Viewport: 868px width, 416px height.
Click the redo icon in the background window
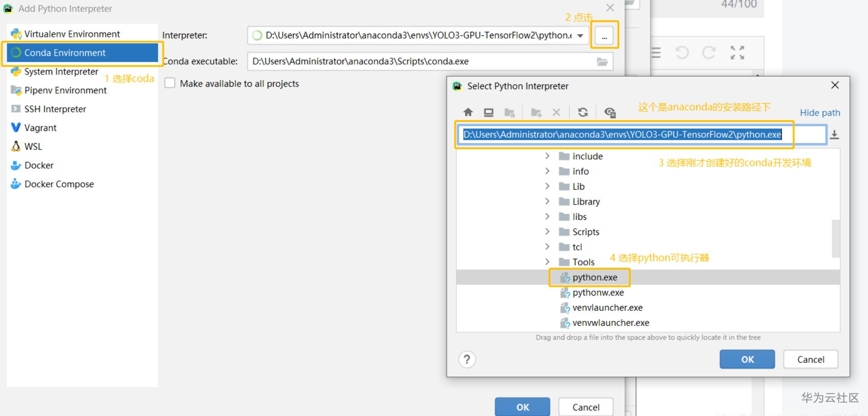coord(709,53)
